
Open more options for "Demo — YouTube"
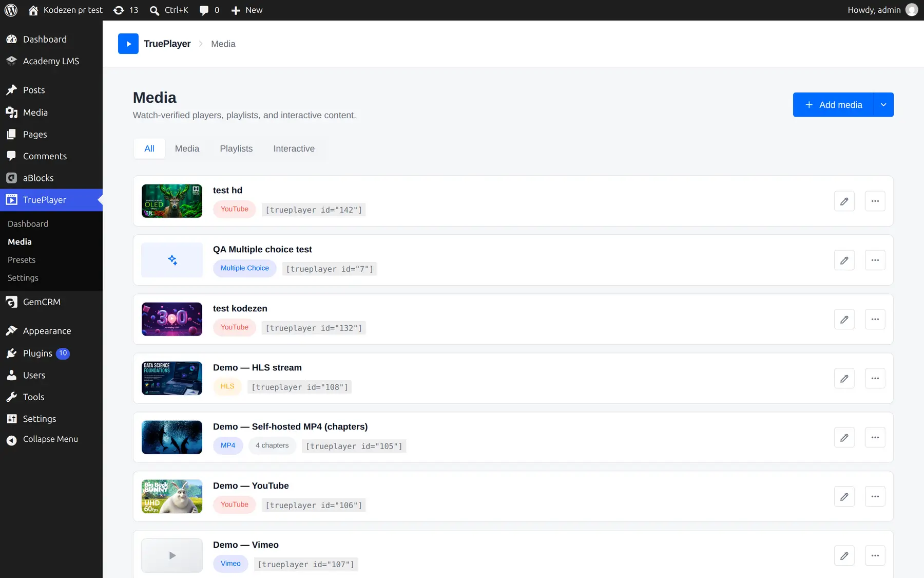click(x=875, y=497)
